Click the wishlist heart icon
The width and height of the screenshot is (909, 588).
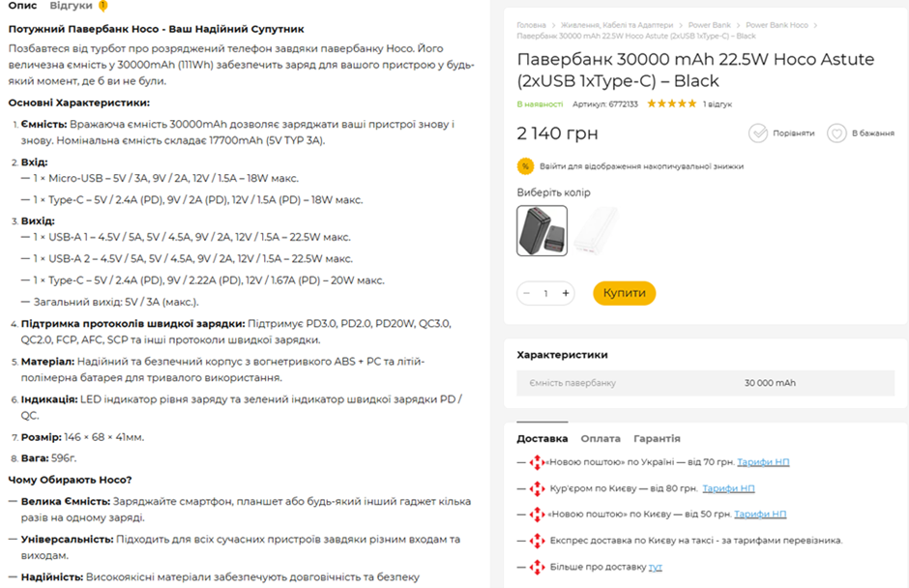[836, 132]
